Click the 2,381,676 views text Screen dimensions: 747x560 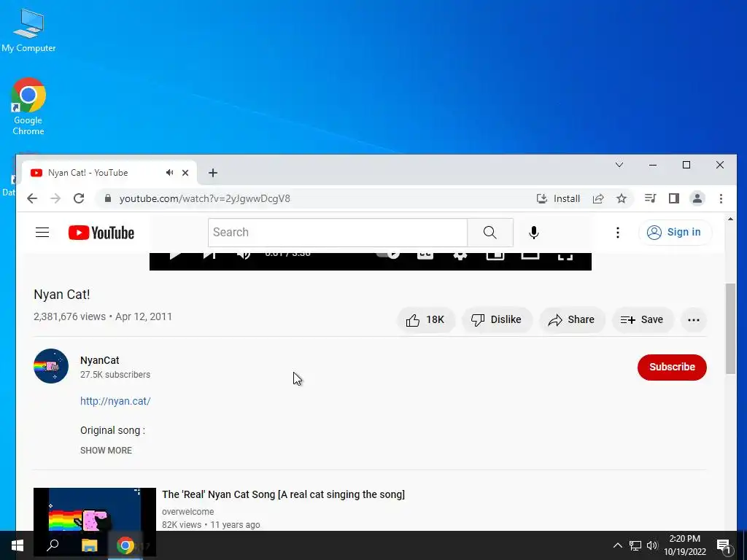[x=69, y=316]
